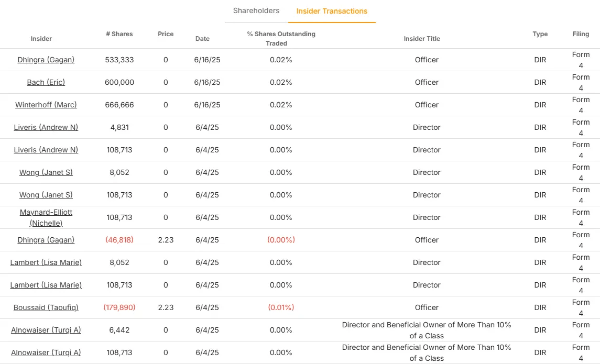Sort by Insider Title column header
Screen dimensions: 600x364
pyautogui.click(x=422, y=39)
